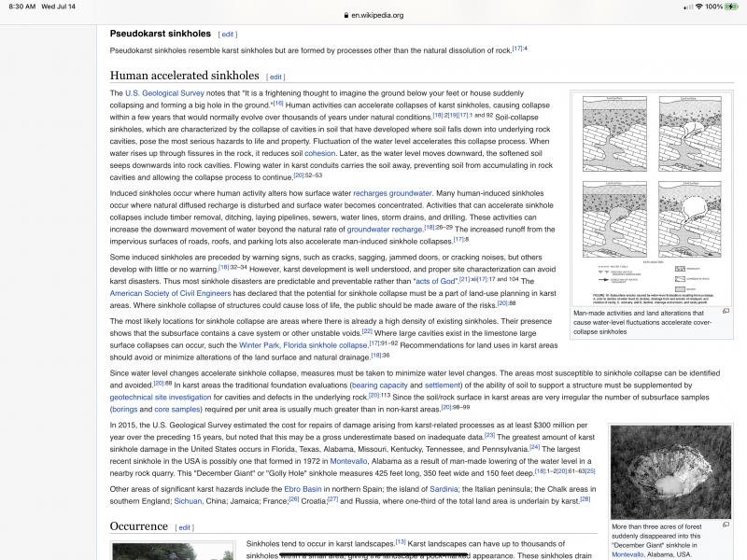Tap the date Wed Jul 14
The image size is (747, 560).
click(x=58, y=7)
